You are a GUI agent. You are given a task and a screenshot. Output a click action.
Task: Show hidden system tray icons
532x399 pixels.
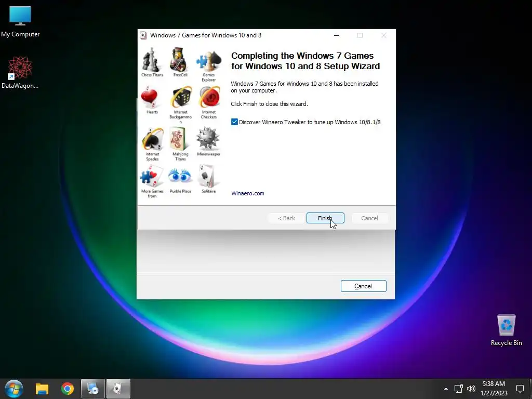446,389
